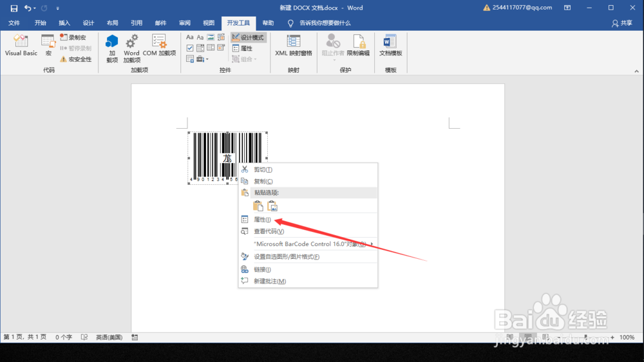Viewport: 644px width, 362px height.
Task: Click zoom level 100%
Action: pyautogui.click(x=627, y=338)
